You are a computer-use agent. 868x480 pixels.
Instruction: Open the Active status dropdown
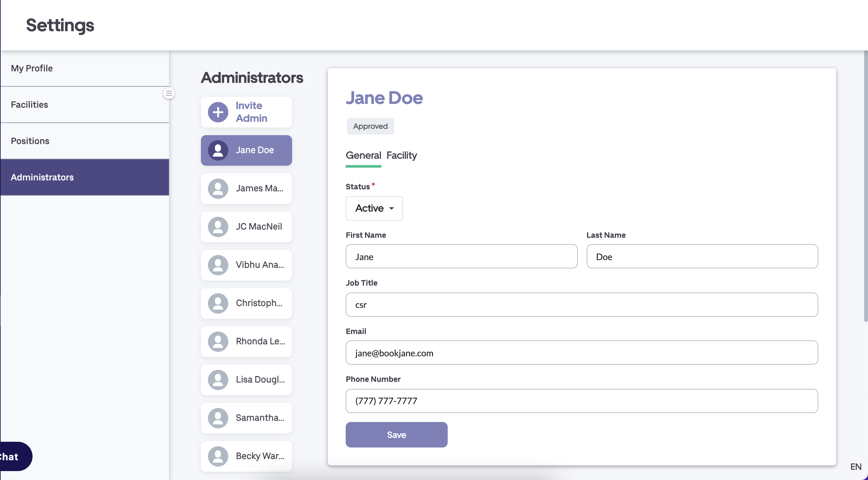374,208
